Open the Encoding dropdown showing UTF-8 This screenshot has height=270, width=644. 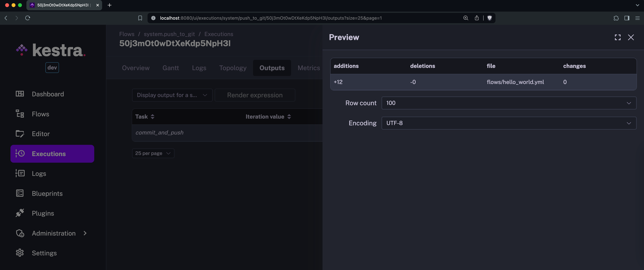pyautogui.click(x=509, y=123)
